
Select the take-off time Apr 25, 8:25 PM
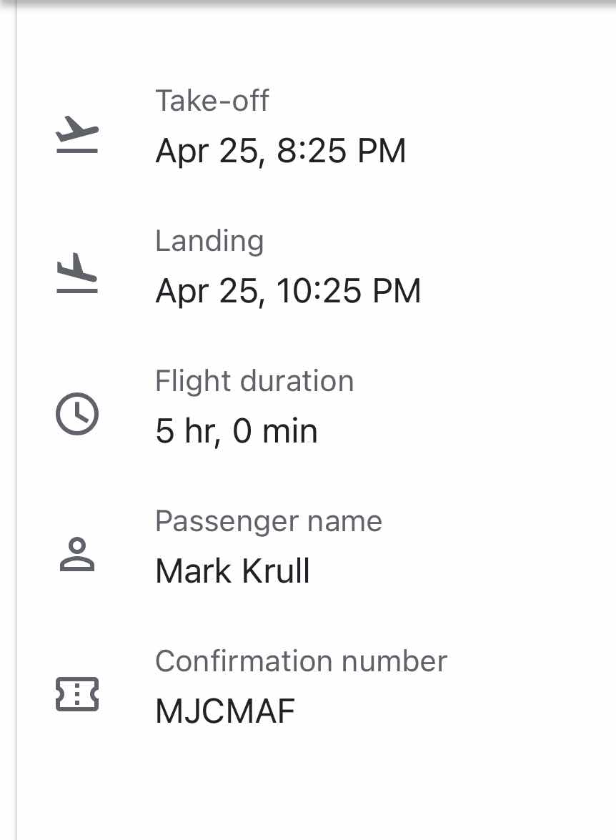[x=281, y=151]
